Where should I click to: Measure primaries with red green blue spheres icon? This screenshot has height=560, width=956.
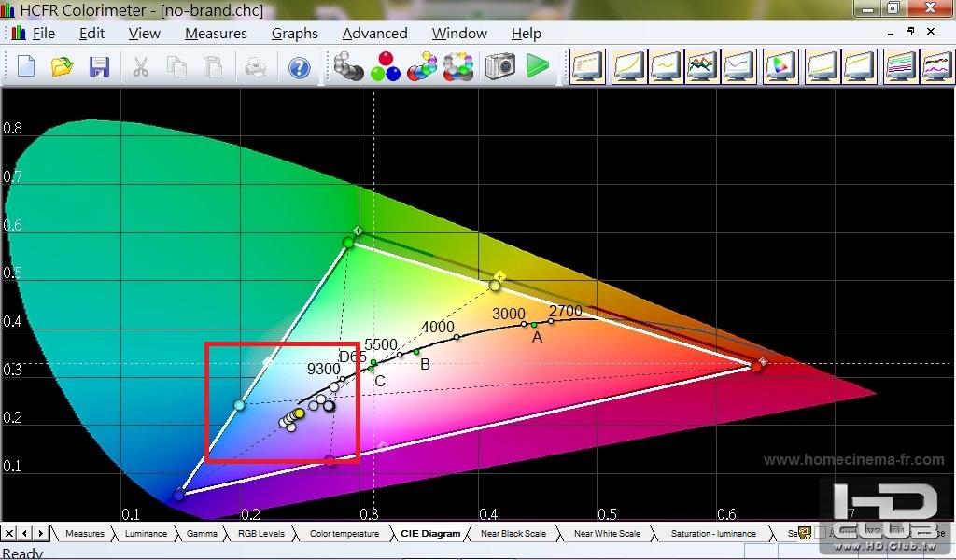pyautogui.click(x=386, y=66)
